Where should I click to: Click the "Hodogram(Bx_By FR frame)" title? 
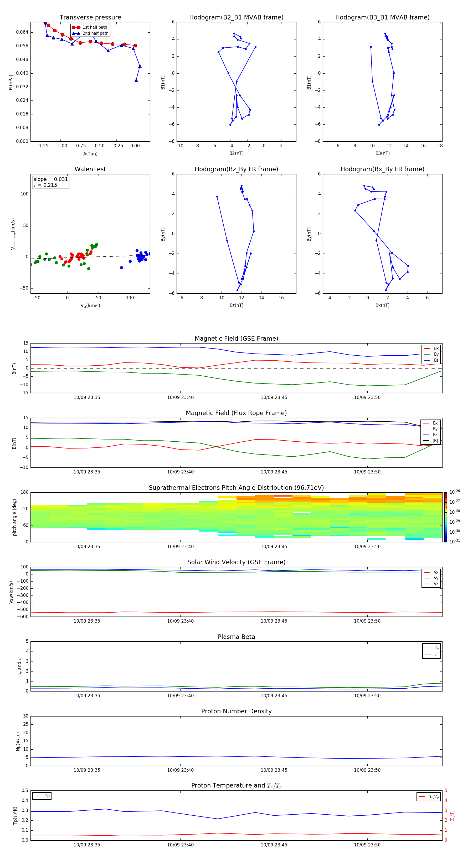[382, 169]
